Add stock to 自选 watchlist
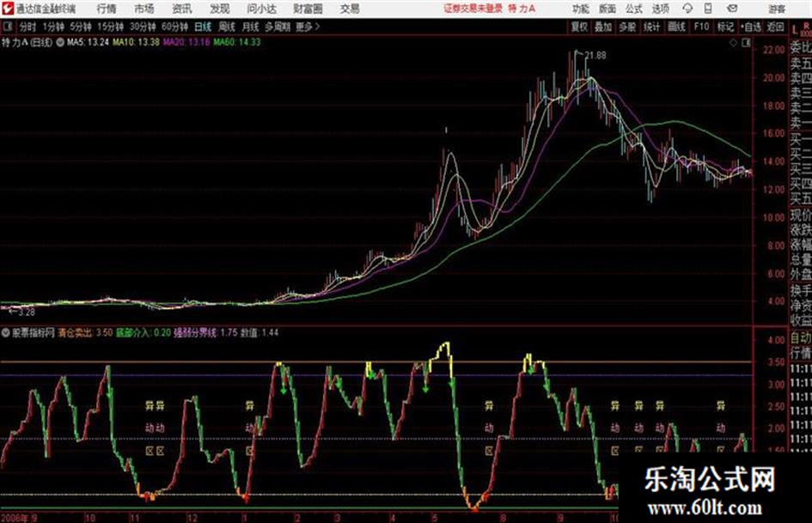The image size is (812, 523). 751,27
